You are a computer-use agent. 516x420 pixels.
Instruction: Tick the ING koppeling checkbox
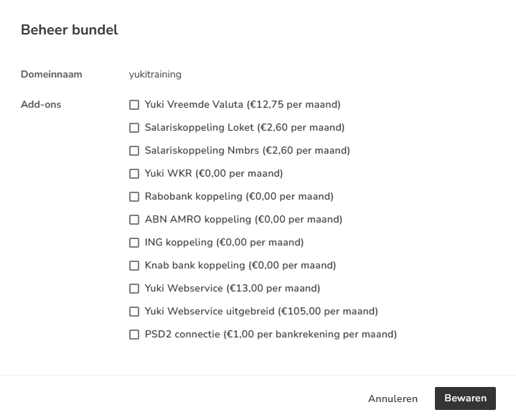tap(134, 243)
